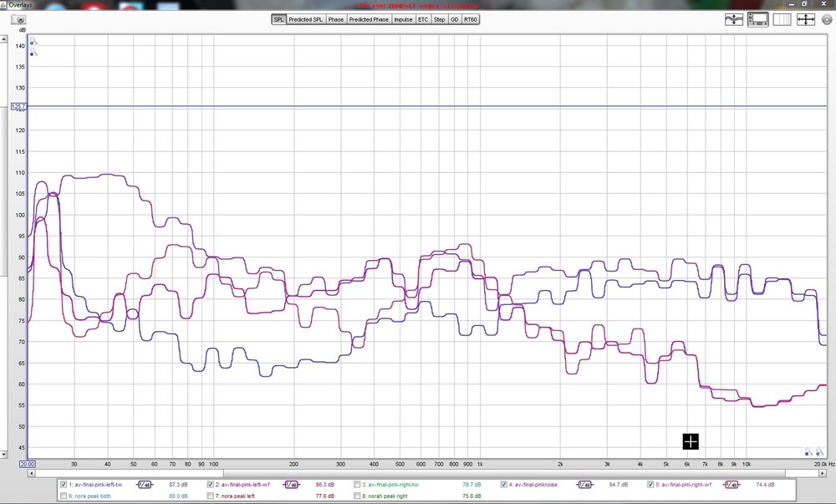Image resolution: width=836 pixels, height=504 pixels.
Task: Click the vertical scrollbar up arrow
Action: pyautogui.click(x=3, y=39)
